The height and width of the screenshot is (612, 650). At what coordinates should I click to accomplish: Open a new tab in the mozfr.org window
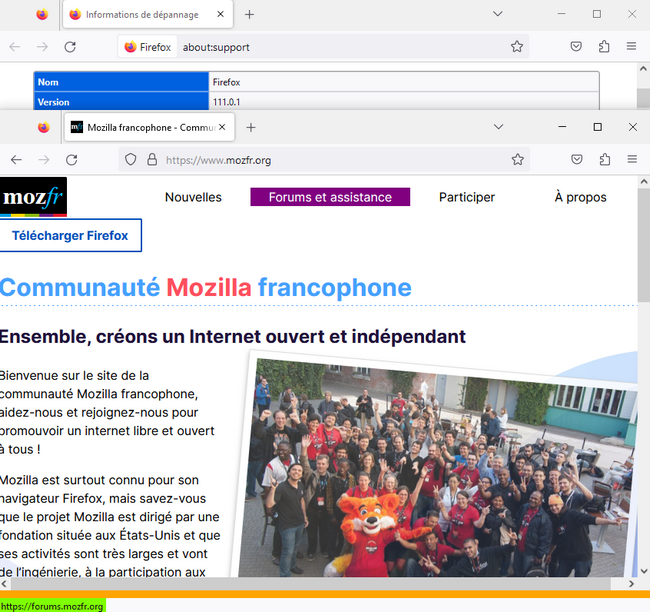coord(250,127)
